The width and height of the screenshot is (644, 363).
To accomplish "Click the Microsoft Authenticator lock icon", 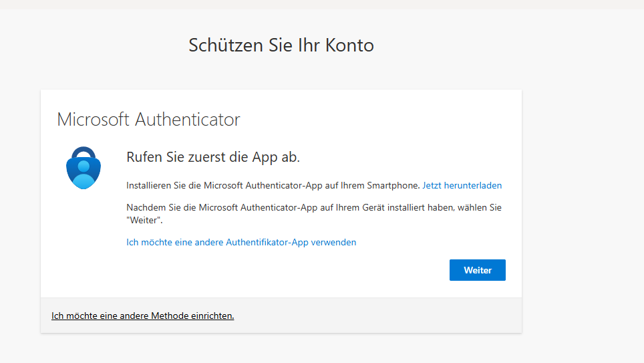I will (x=84, y=168).
